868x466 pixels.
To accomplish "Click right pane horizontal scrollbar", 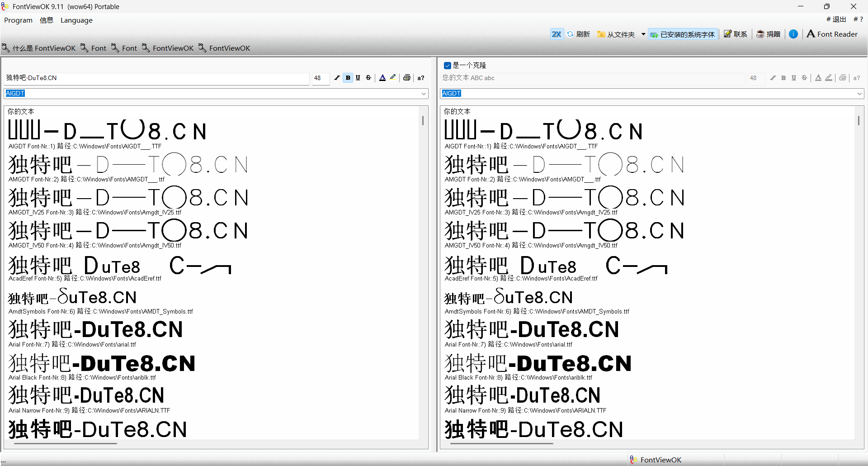I will click(502, 443).
